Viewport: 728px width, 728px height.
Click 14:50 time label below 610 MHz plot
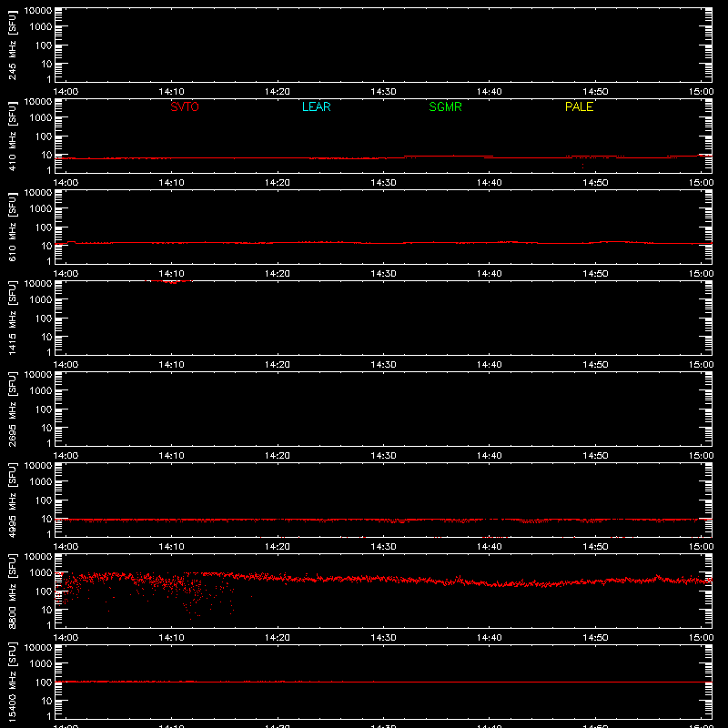coord(595,274)
